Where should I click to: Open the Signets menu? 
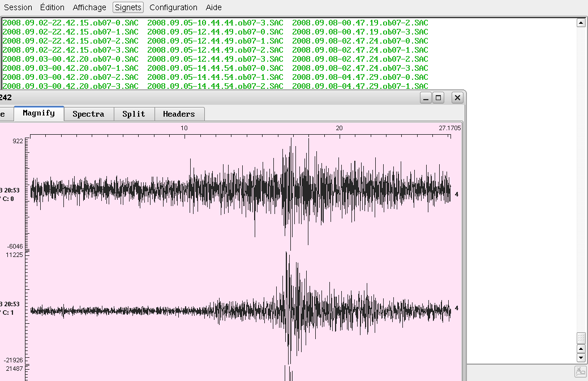coord(128,7)
